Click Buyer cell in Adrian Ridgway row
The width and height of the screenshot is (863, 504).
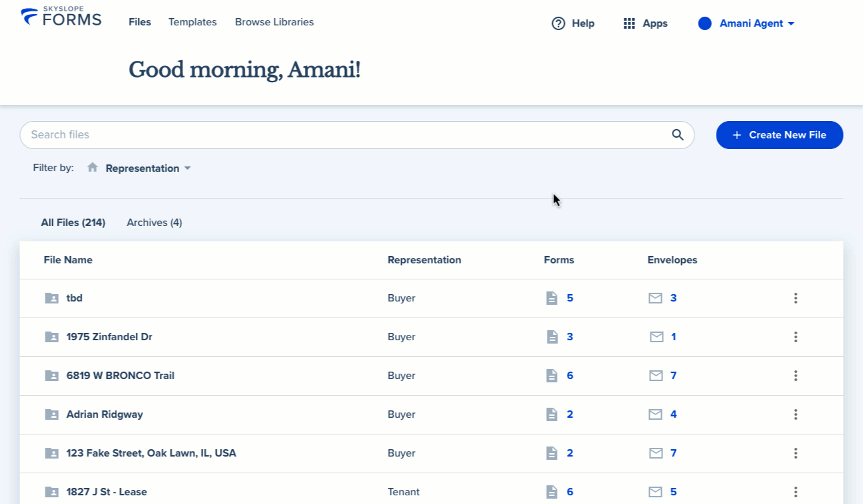(x=402, y=414)
